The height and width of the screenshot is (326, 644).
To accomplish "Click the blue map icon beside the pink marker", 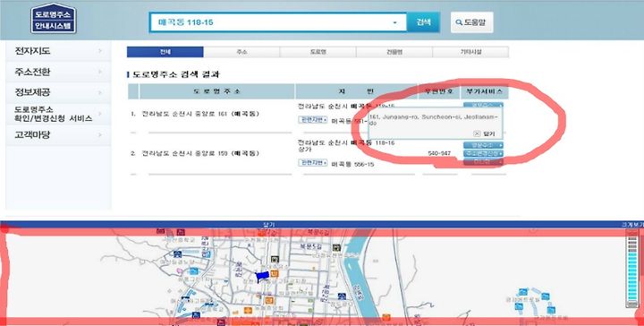I will [193, 270].
